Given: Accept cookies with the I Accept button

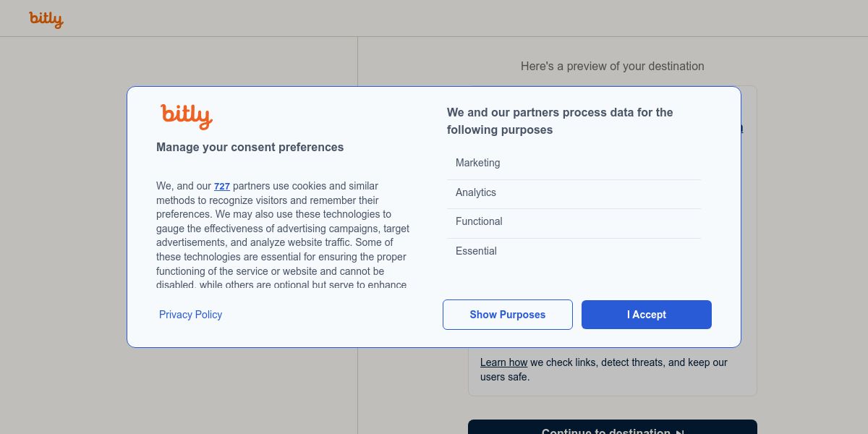Looking at the screenshot, I should 646,315.
